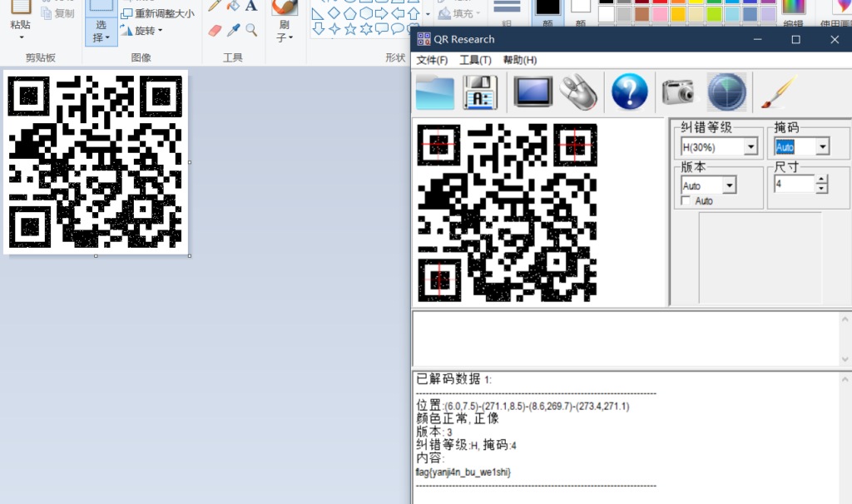Click the empty input text area in QR Research
The width and height of the screenshot is (852, 504).
pyautogui.click(x=626, y=338)
